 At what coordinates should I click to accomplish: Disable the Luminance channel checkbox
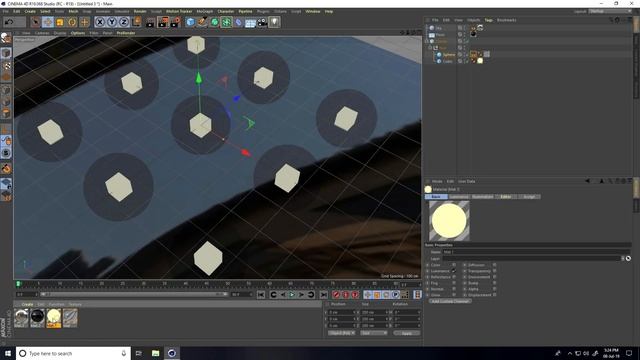pyautogui.click(x=453, y=271)
